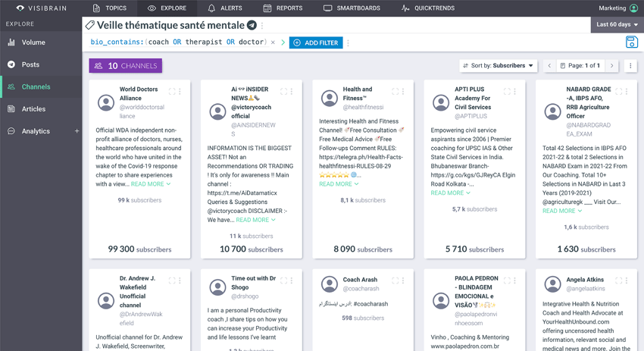Click the expand icon on Angela Atkins card
Viewport: 644px width, 351px height.
click(618, 280)
